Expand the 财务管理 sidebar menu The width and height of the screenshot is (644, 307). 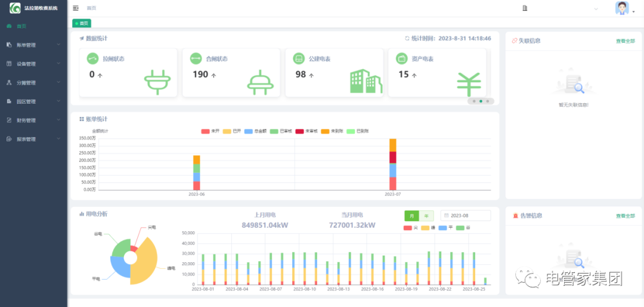pyautogui.click(x=33, y=120)
